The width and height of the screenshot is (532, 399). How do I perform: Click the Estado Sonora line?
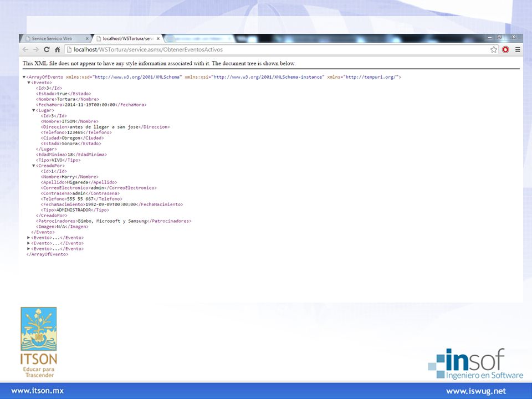(71, 144)
